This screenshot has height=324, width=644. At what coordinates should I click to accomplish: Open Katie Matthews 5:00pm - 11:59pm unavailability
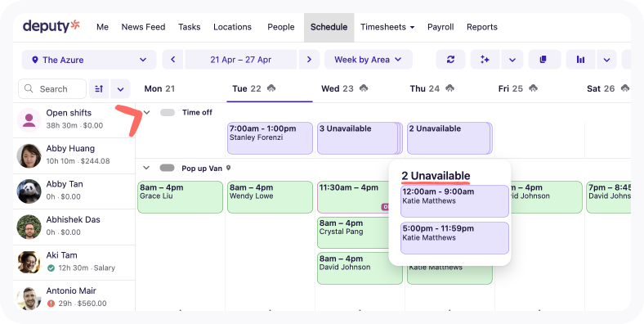[x=454, y=238]
